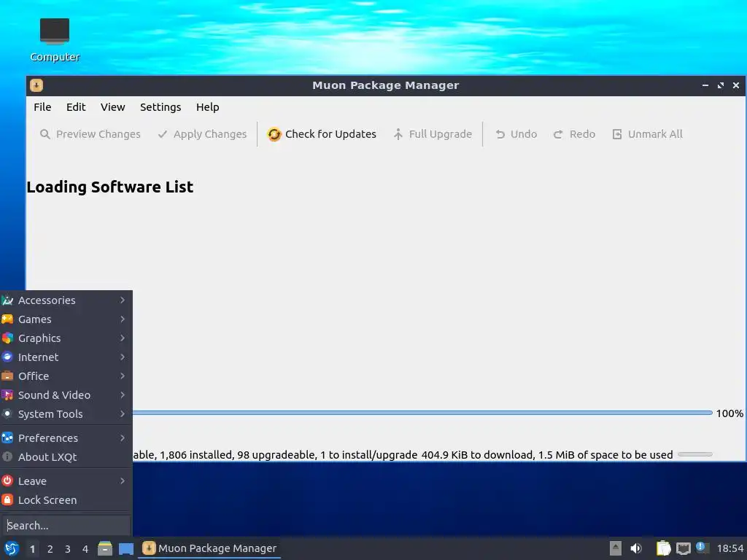Click the update notifier tray icon
This screenshot has height=560, width=747.
[703, 548]
